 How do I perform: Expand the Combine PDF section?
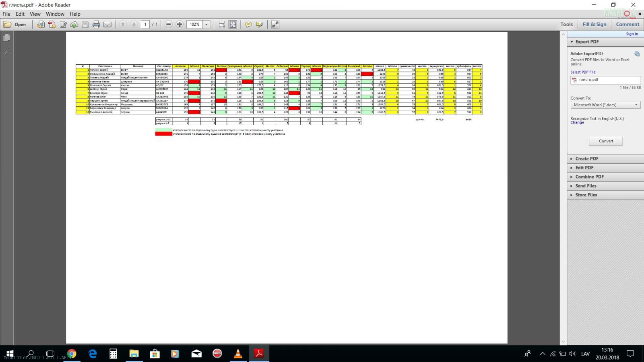589,177
